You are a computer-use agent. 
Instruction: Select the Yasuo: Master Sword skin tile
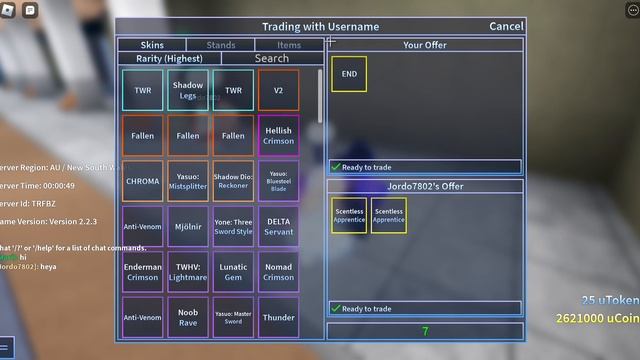[233, 317]
